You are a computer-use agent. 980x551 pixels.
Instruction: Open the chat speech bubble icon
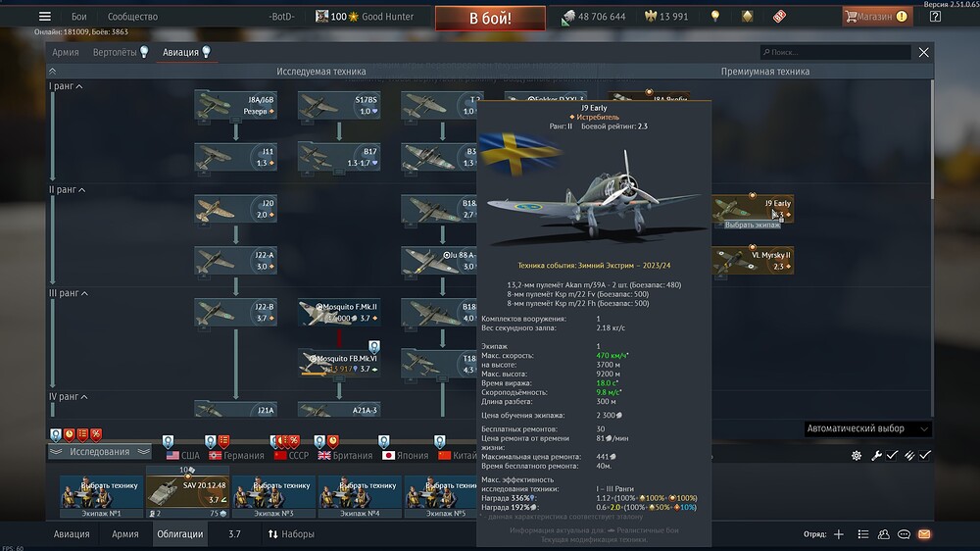904,534
